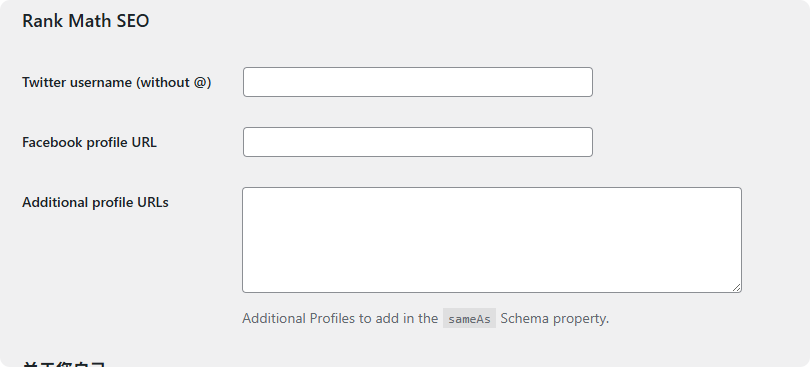The height and width of the screenshot is (367, 810).
Task: Click the 'Additional profile URLs' label
Action: (x=96, y=202)
